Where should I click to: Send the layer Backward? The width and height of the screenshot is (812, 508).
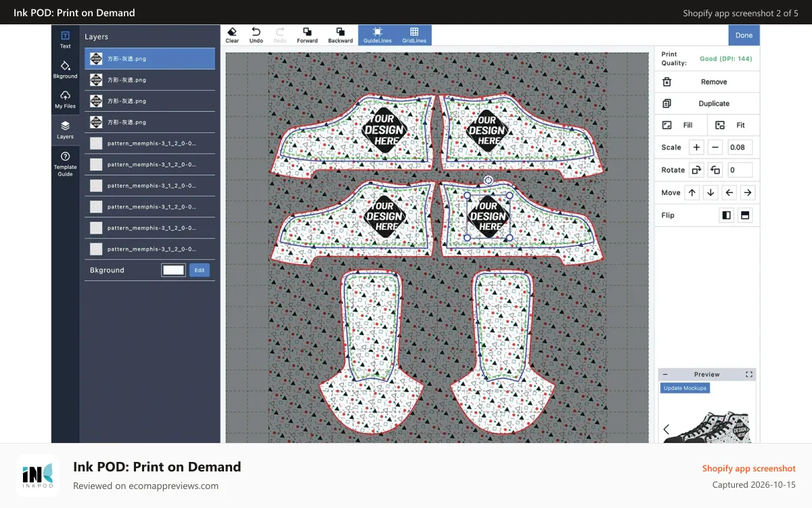pos(340,35)
